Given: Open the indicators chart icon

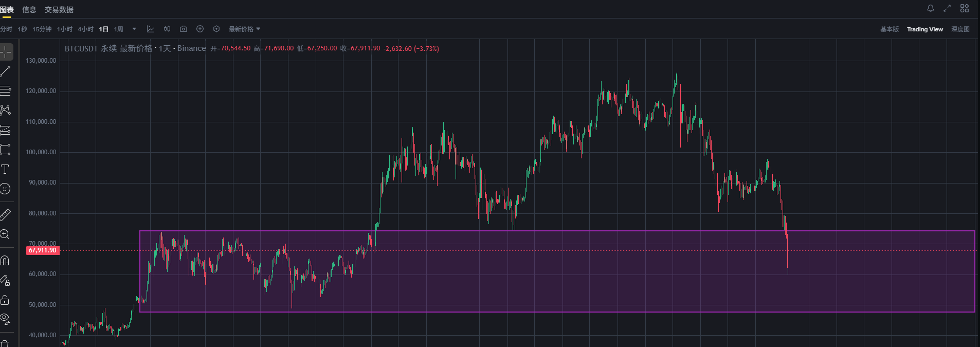Looking at the screenshot, I should click(151, 29).
